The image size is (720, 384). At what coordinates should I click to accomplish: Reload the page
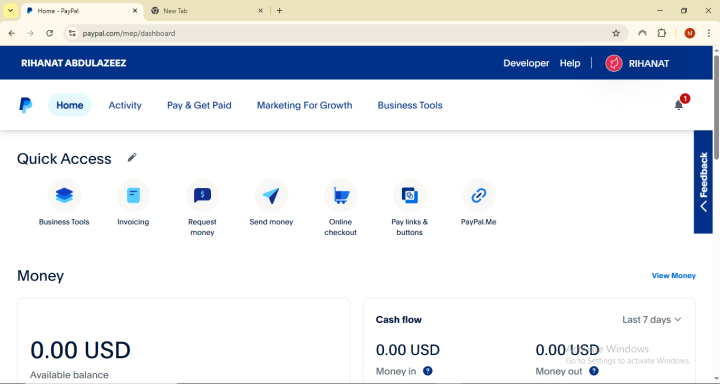coord(50,33)
